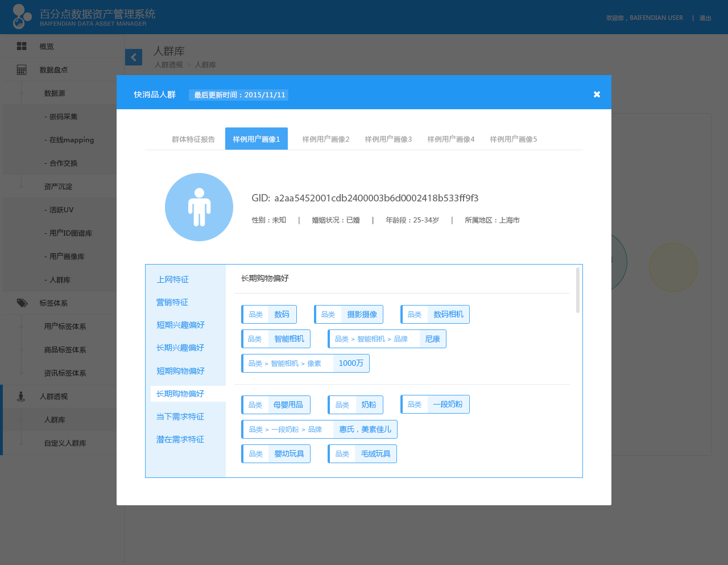Click the 尼康 brand tag
This screenshot has width=728, height=565.
pyautogui.click(x=387, y=339)
